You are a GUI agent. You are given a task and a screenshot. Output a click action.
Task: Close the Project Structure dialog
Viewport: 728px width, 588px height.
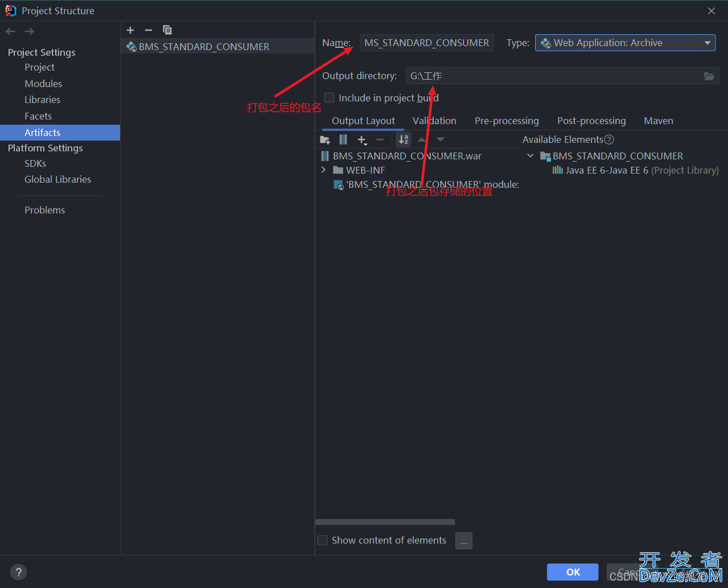(x=711, y=11)
